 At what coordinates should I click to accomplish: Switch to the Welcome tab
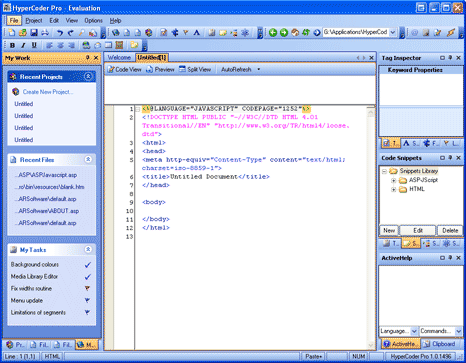pyautogui.click(x=119, y=58)
